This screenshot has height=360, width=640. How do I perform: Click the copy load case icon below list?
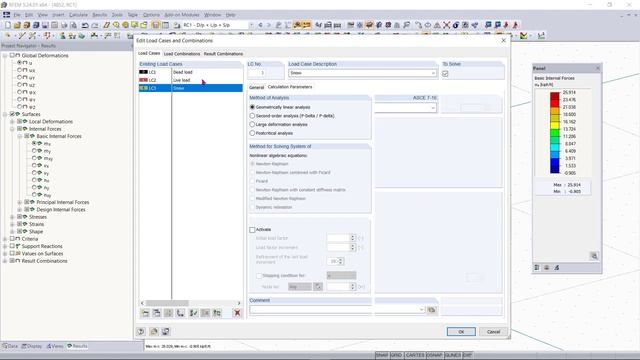pos(157,313)
